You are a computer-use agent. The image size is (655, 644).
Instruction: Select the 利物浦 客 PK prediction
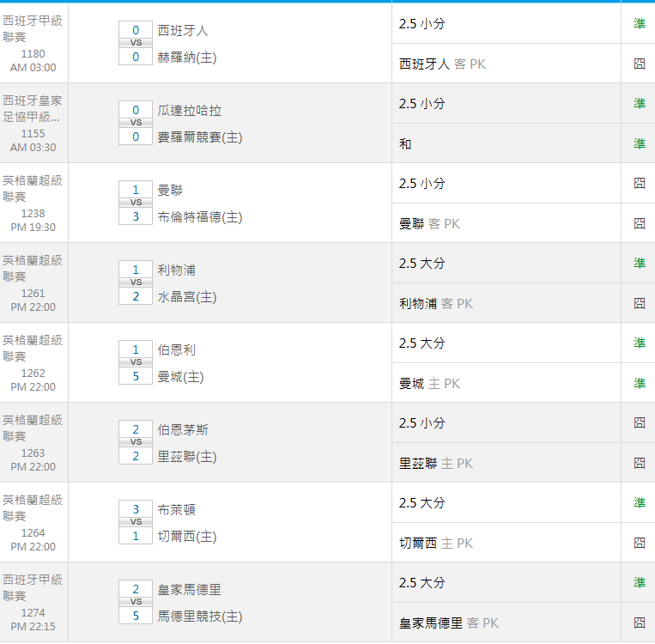point(436,303)
